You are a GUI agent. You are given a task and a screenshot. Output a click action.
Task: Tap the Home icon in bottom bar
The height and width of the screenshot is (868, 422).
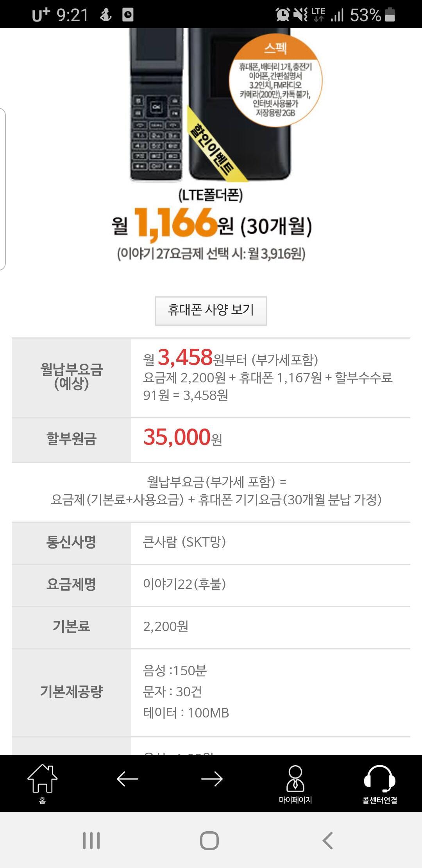tap(42, 783)
